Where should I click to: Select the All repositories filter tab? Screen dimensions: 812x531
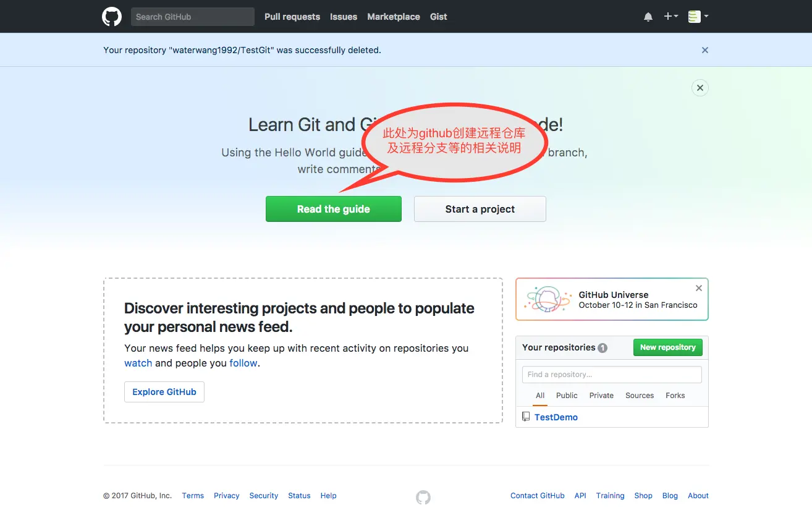[x=540, y=396]
